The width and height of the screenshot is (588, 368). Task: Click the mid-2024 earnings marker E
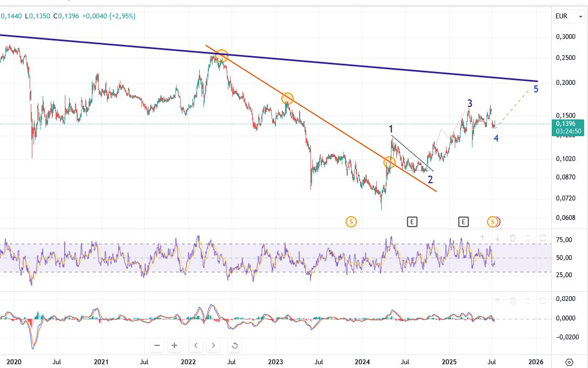412,222
